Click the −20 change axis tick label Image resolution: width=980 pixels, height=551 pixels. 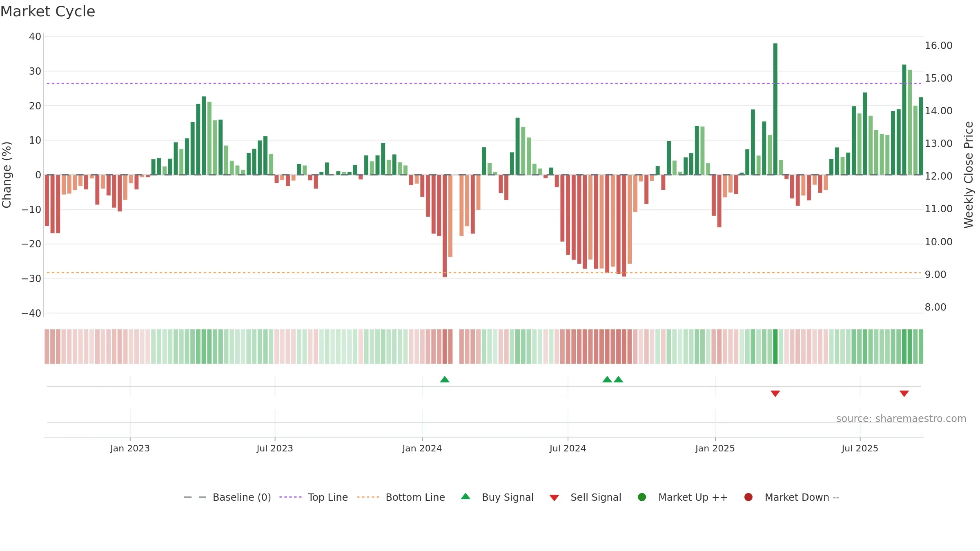point(31,244)
